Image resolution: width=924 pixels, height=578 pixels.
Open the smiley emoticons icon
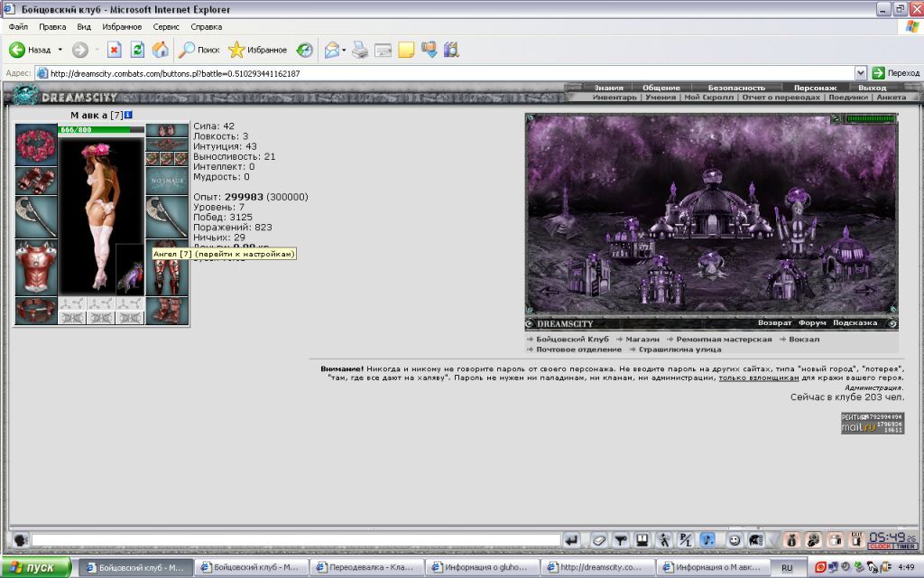coord(735,540)
